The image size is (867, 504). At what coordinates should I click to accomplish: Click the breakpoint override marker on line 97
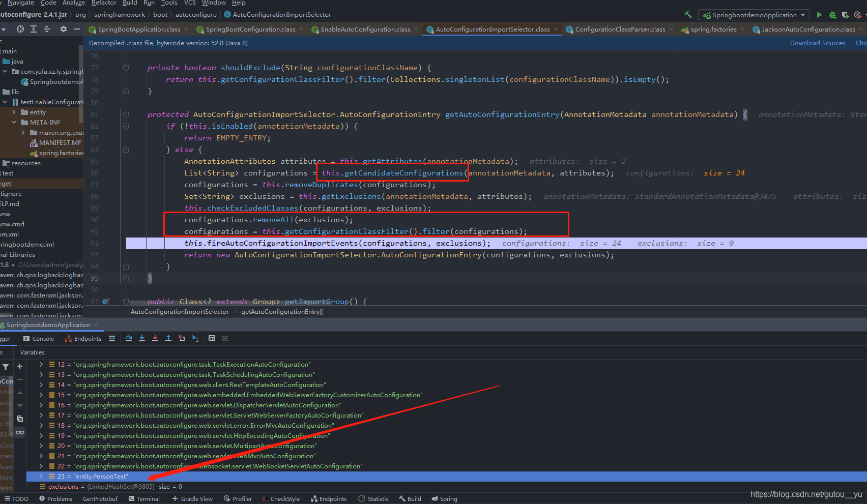(106, 302)
